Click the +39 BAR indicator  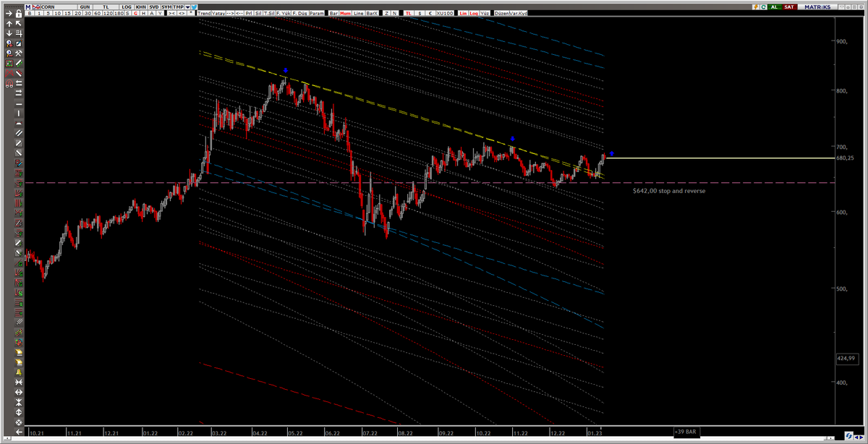(x=686, y=432)
